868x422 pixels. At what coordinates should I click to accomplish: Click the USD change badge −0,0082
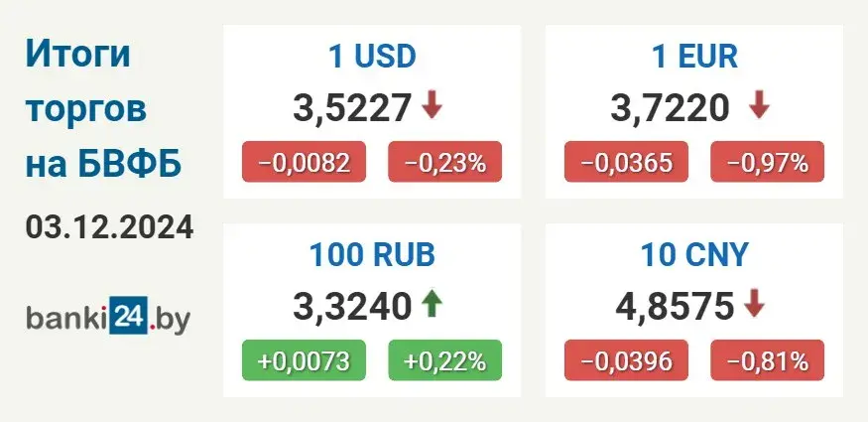pyautogui.click(x=304, y=163)
